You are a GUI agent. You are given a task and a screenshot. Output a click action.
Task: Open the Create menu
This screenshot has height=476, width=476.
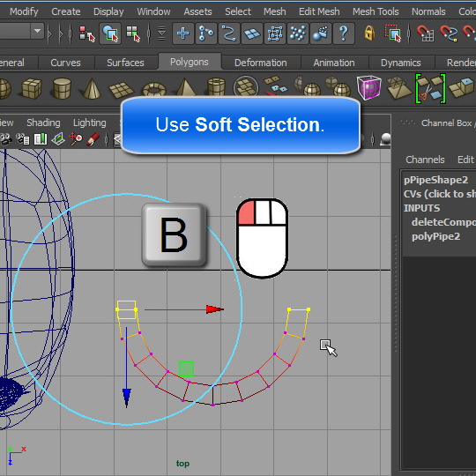66,11
